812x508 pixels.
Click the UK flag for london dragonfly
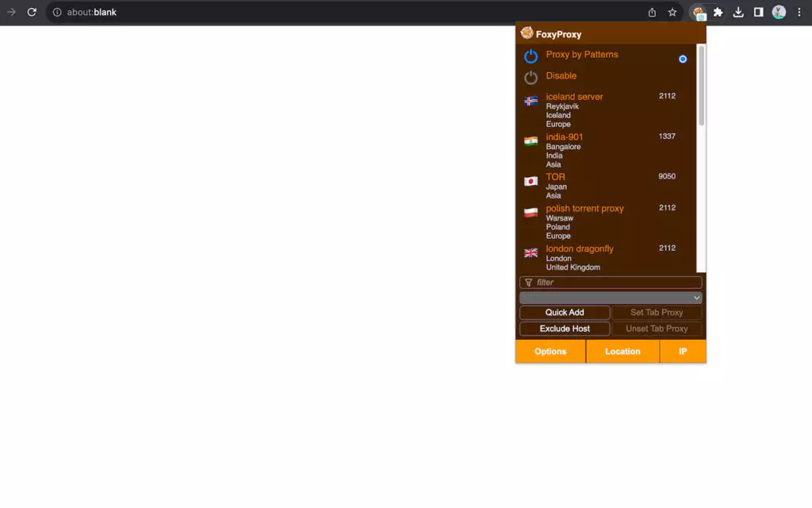coord(530,253)
